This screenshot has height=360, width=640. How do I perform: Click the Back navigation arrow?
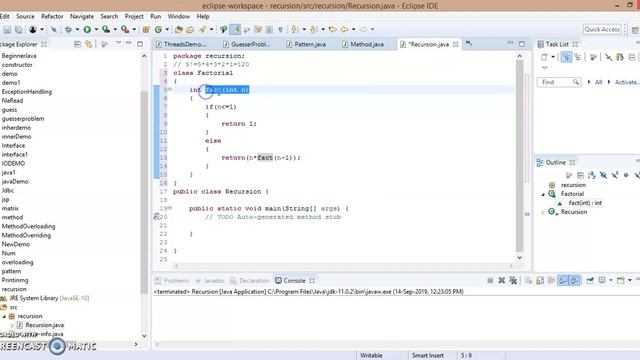click(x=344, y=29)
